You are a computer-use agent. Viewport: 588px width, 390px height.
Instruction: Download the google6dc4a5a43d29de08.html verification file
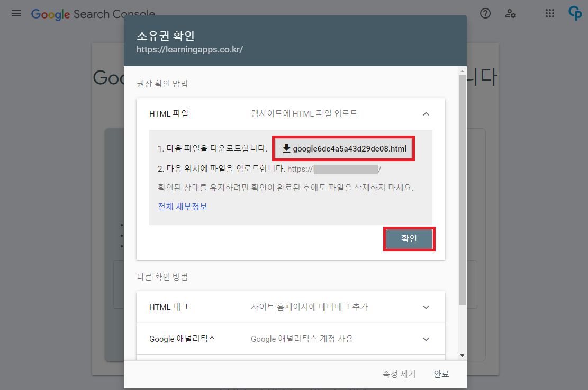tap(343, 148)
